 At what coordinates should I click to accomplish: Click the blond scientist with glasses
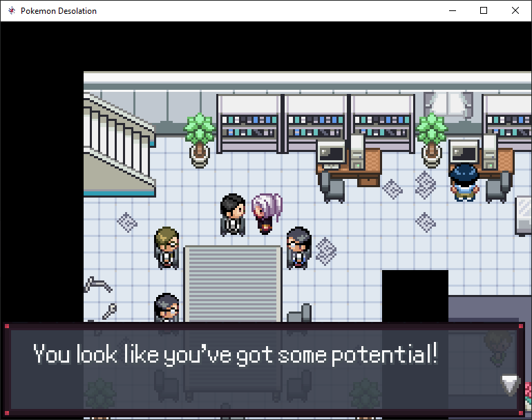[167, 248]
